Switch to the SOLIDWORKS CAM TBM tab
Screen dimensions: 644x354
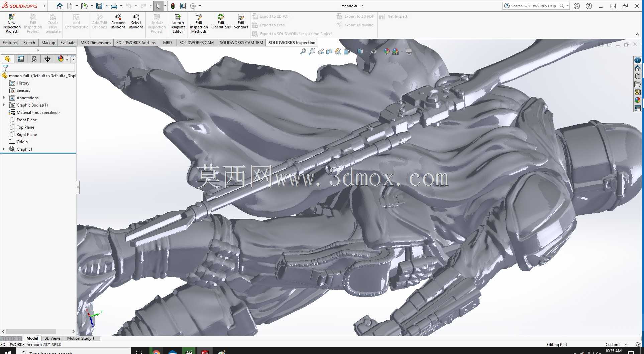pyautogui.click(x=241, y=43)
